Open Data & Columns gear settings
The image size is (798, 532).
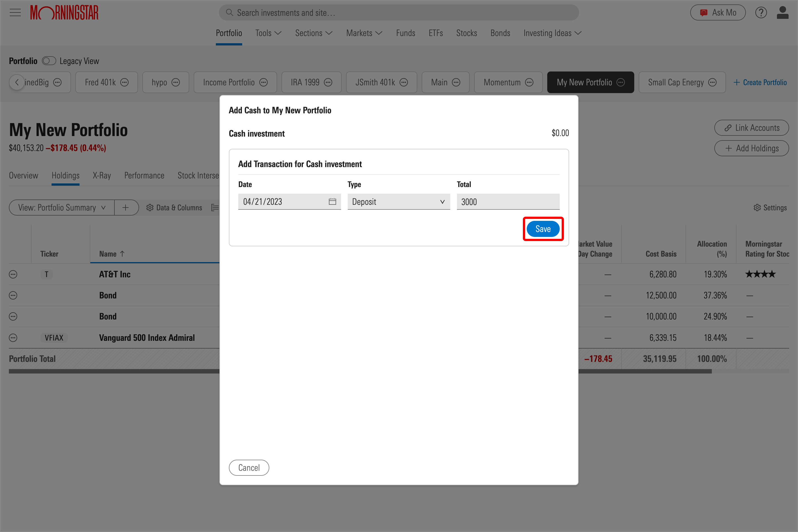click(150, 208)
